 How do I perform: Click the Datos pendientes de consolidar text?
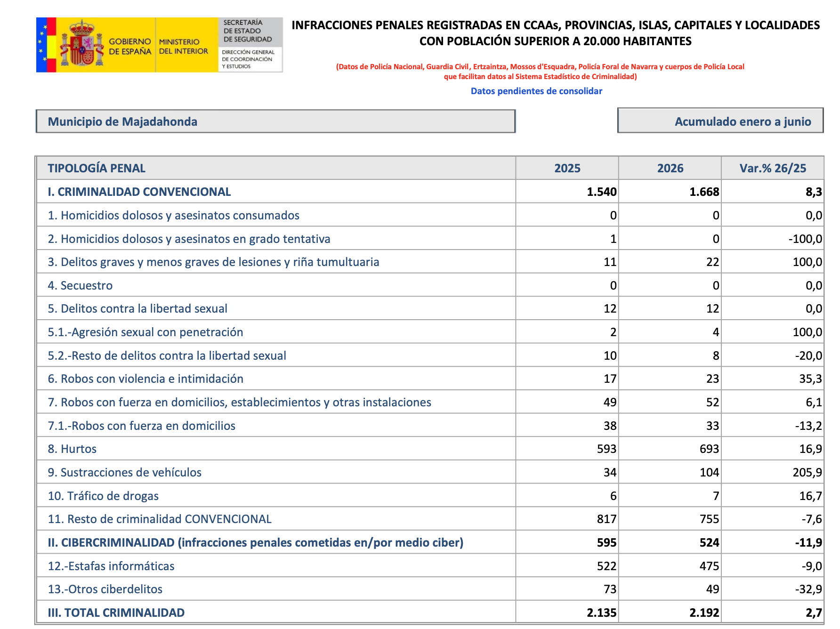(x=536, y=91)
